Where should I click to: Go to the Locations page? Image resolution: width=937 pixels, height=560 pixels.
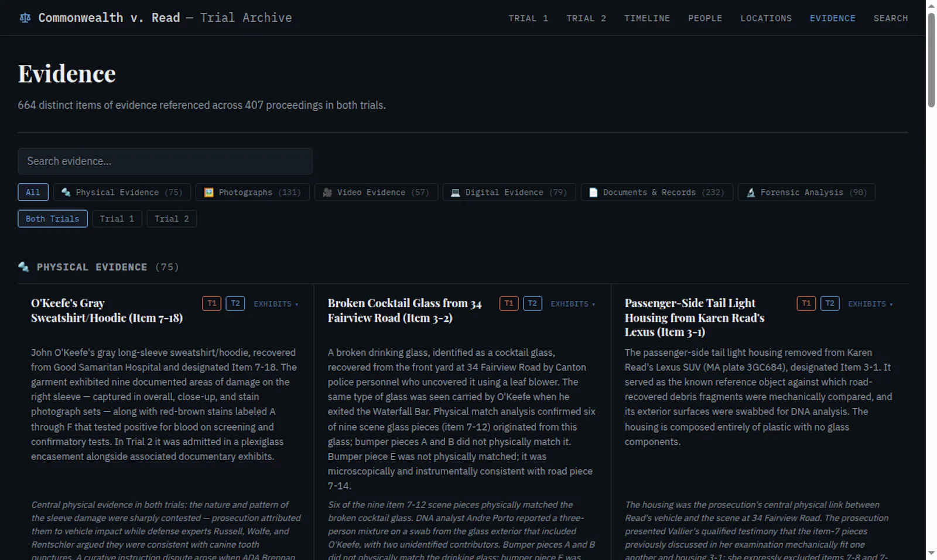point(766,18)
